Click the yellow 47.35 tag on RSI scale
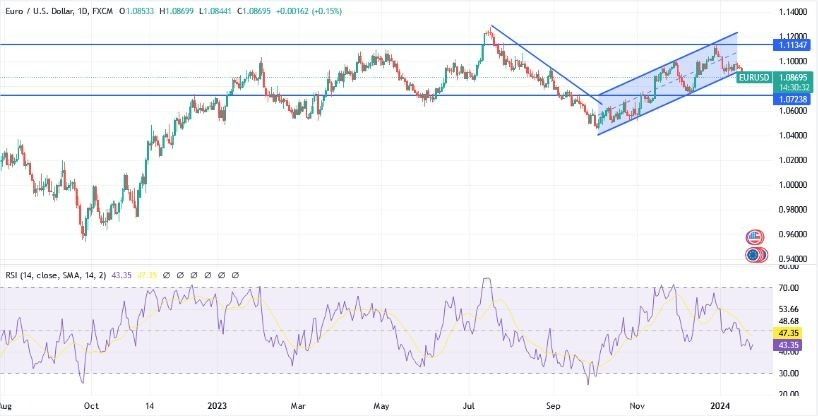Image resolution: width=818 pixels, height=416 pixels. (x=789, y=332)
